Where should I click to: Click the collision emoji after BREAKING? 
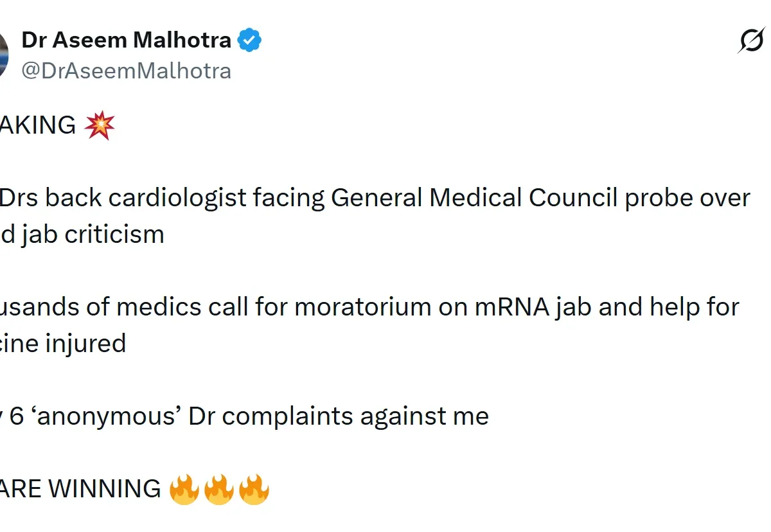point(100,125)
